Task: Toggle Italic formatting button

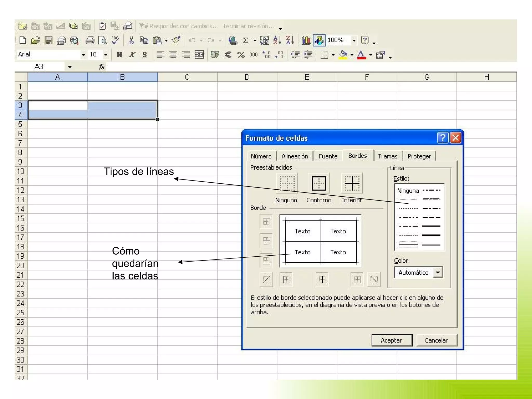Action: click(132, 55)
